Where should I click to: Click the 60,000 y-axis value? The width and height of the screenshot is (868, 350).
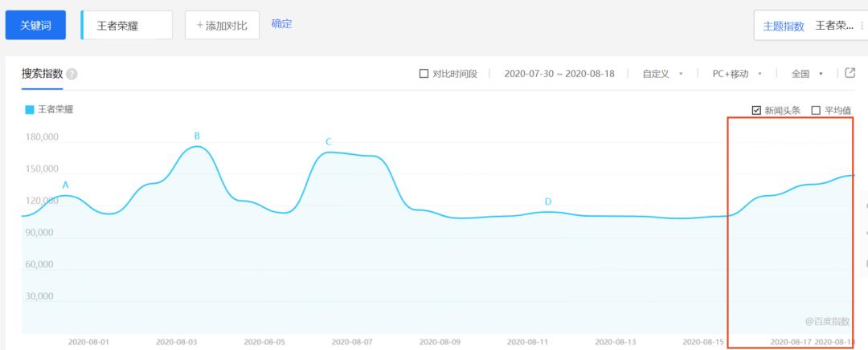tap(39, 264)
